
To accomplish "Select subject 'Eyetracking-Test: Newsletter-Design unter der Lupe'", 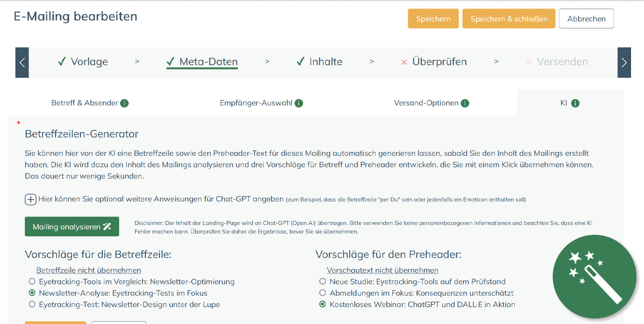I will point(32,305).
